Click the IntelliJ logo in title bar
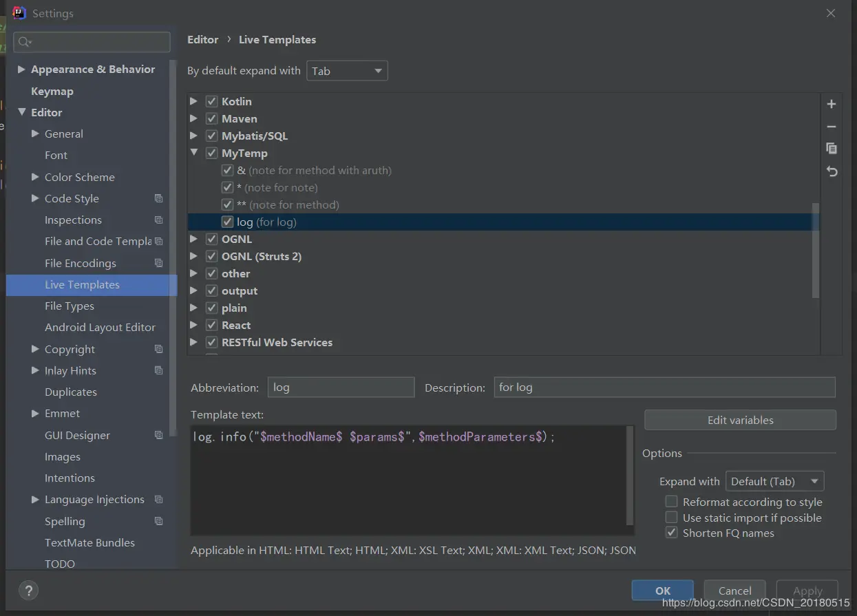The image size is (857, 616). tap(19, 13)
